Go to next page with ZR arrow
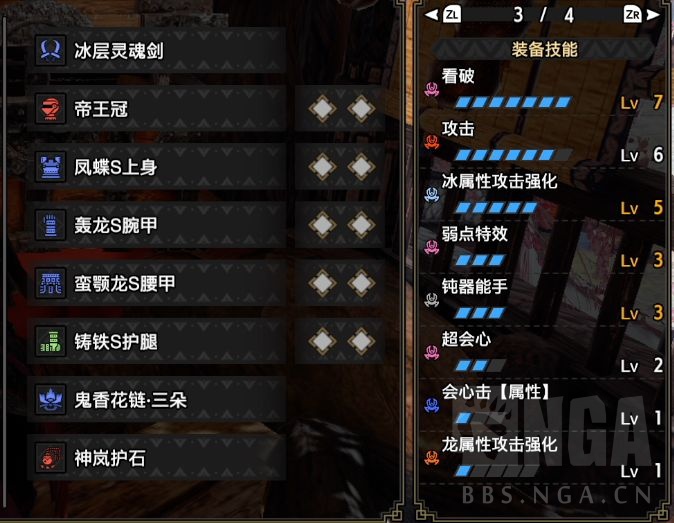 coord(642,15)
